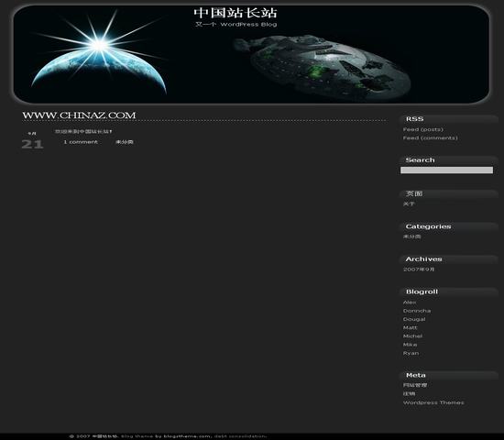Open the 2007年9月 archive link
This screenshot has height=440, width=504.
click(419, 269)
